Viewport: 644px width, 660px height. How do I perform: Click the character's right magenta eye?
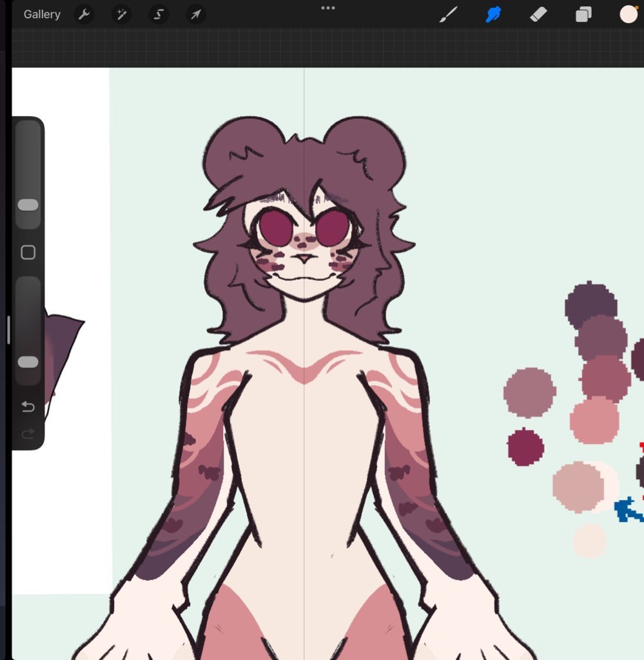click(333, 228)
